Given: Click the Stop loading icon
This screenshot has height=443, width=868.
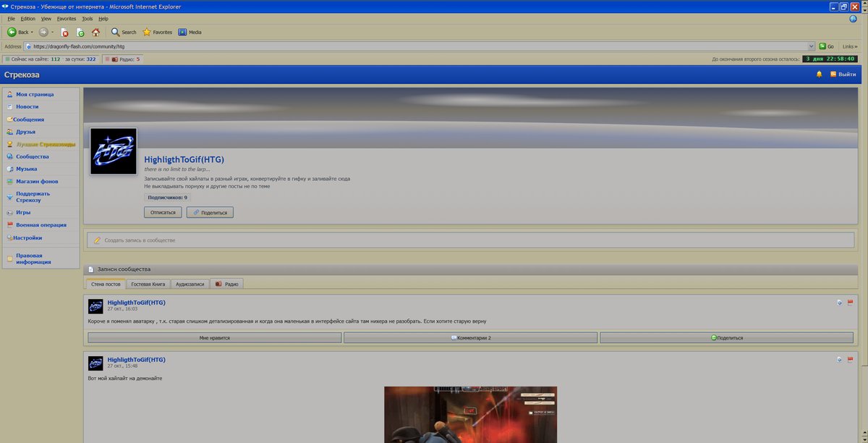Looking at the screenshot, I should [x=64, y=32].
